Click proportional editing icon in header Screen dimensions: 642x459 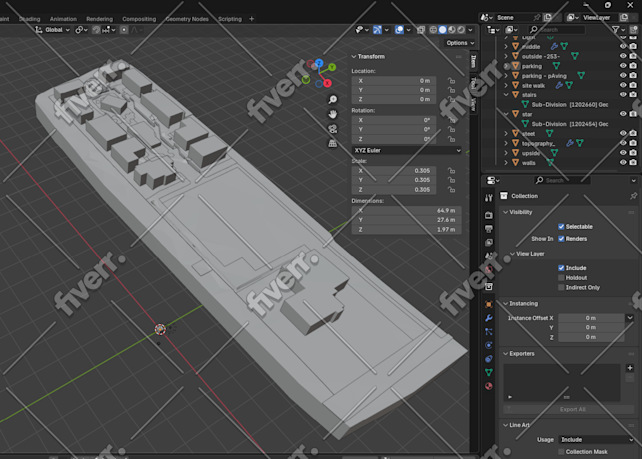pos(124,29)
